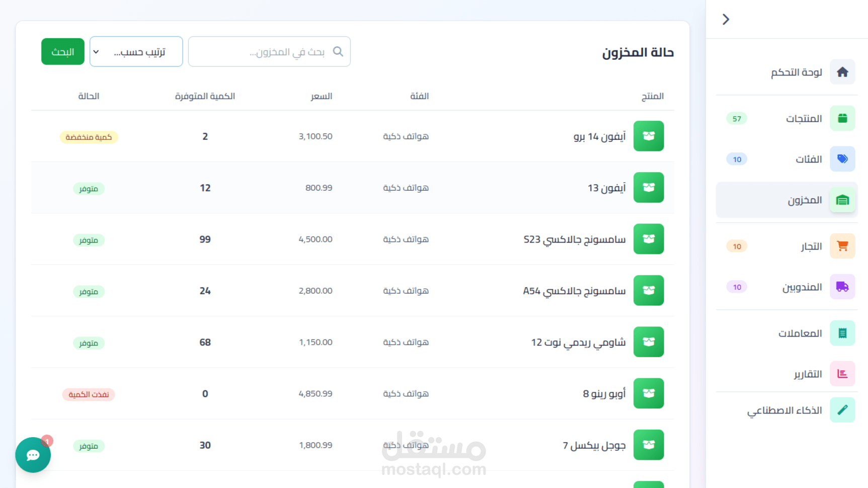Click the متوفر badge for جوجل بيكسل 7
This screenshot has width=868, height=488.
(x=89, y=446)
